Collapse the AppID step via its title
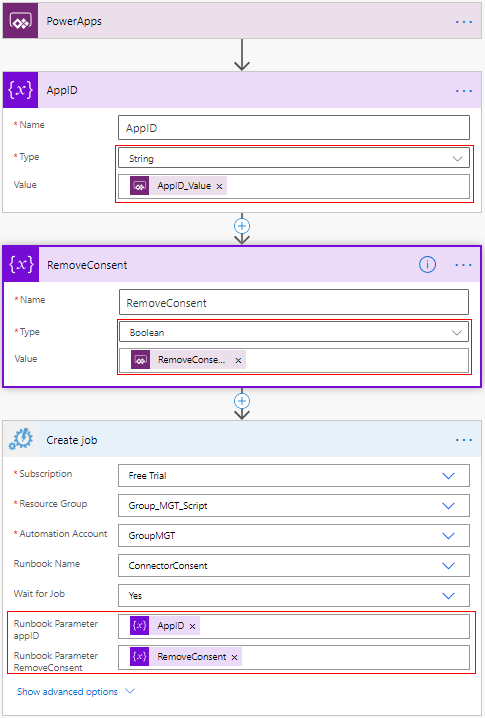485x718 pixels. tap(62, 90)
